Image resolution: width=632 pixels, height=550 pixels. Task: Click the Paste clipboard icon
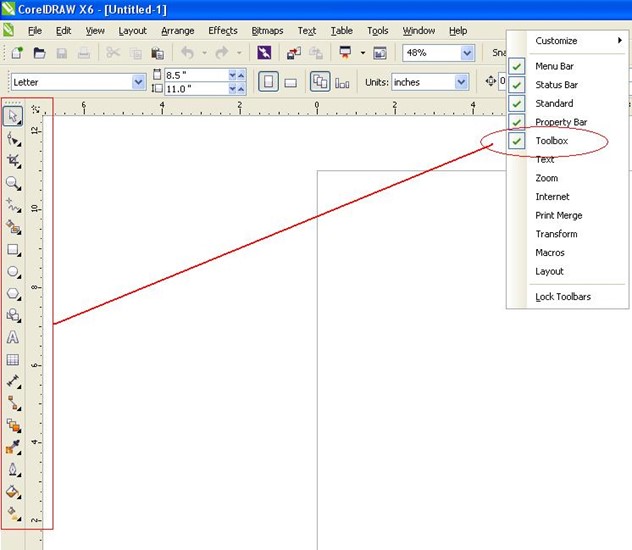(158, 53)
